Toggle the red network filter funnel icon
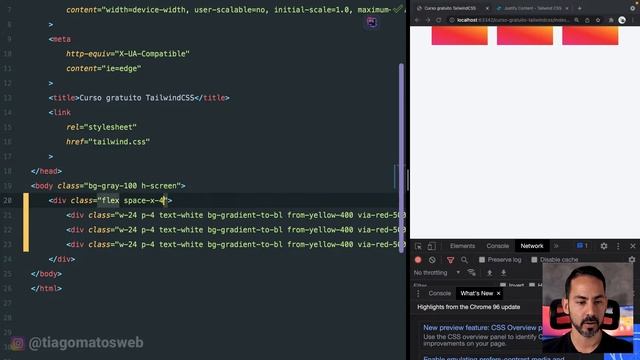The height and width of the screenshot is (360, 640). 450,260
